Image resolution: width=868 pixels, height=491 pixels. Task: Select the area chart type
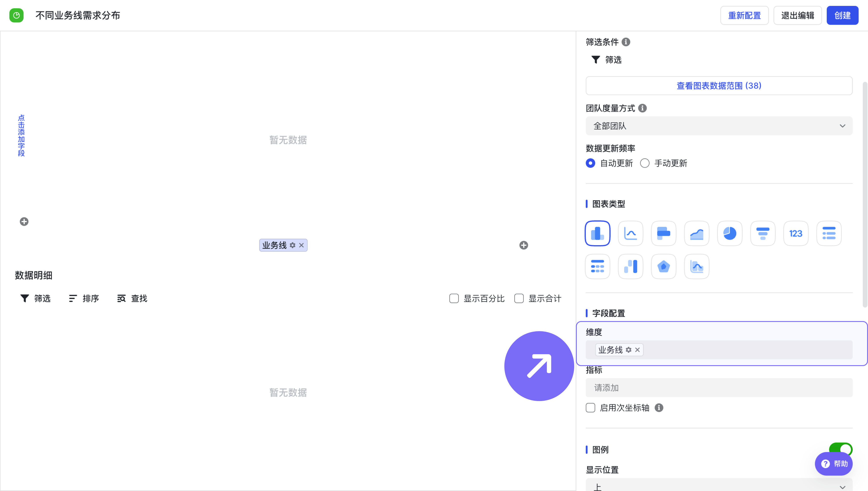point(696,233)
